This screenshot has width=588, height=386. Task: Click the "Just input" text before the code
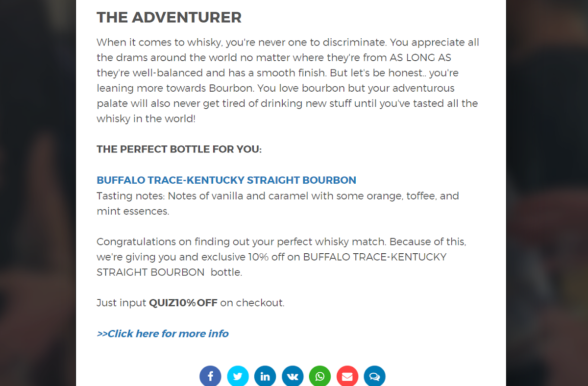click(x=122, y=303)
